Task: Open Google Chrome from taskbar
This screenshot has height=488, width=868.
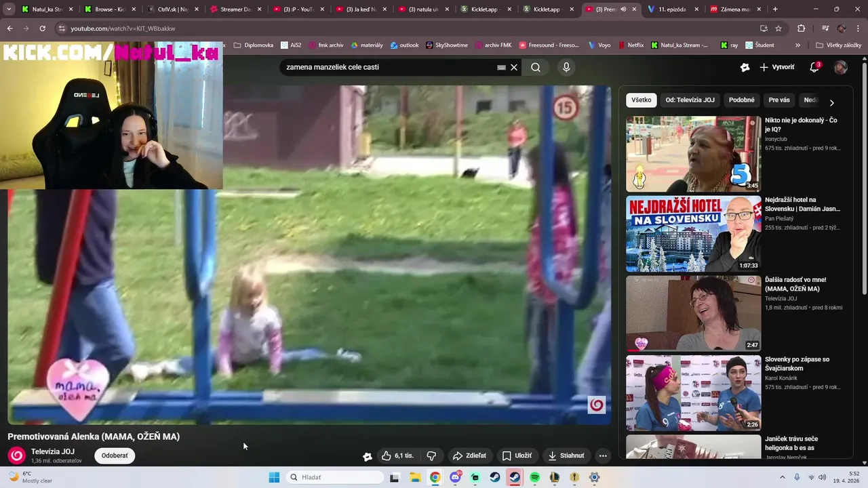Action: (435, 477)
